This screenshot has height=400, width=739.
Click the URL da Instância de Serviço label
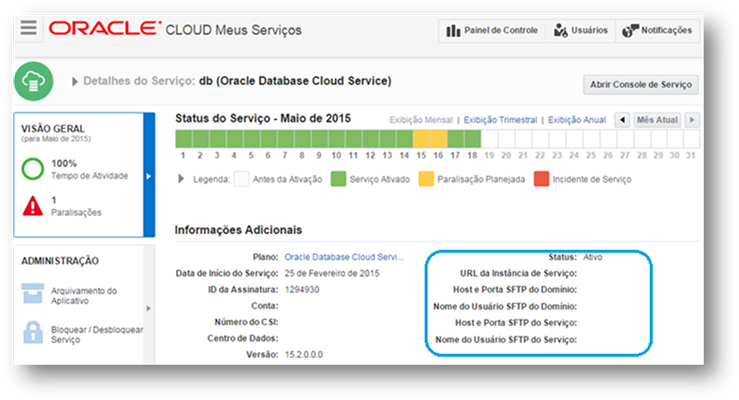(x=518, y=273)
